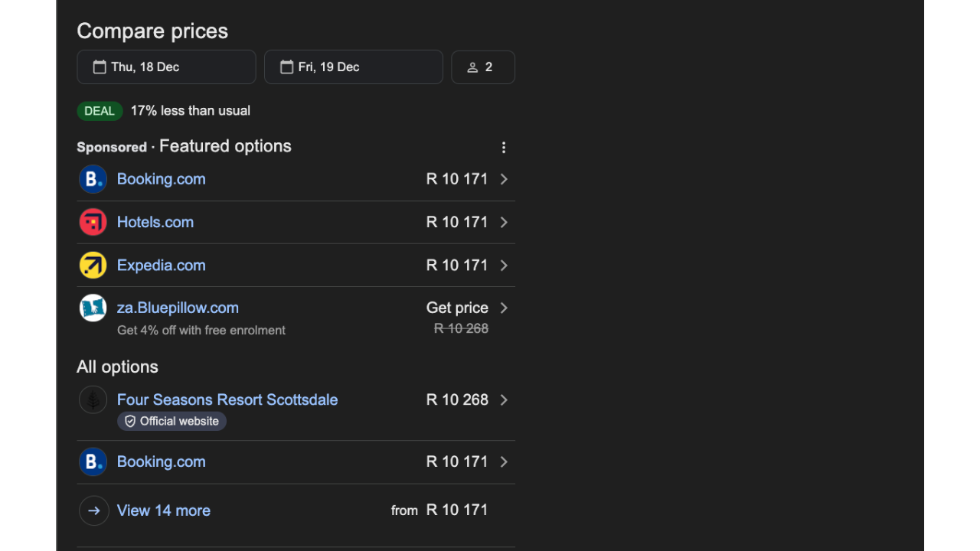This screenshot has width=980, height=551.
Task: Open the Thu, 18 Dec date selector
Action: coord(166,67)
